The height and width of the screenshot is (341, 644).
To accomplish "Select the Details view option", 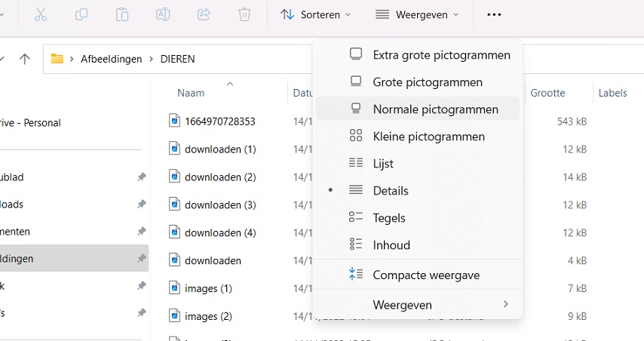I will pyautogui.click(x=391, y=191).
